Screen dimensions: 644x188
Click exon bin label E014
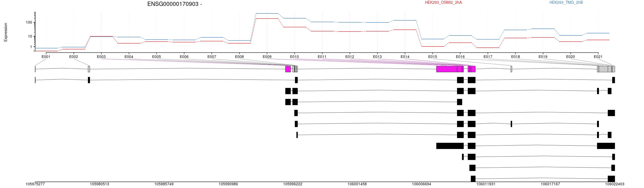pos(405,57)
